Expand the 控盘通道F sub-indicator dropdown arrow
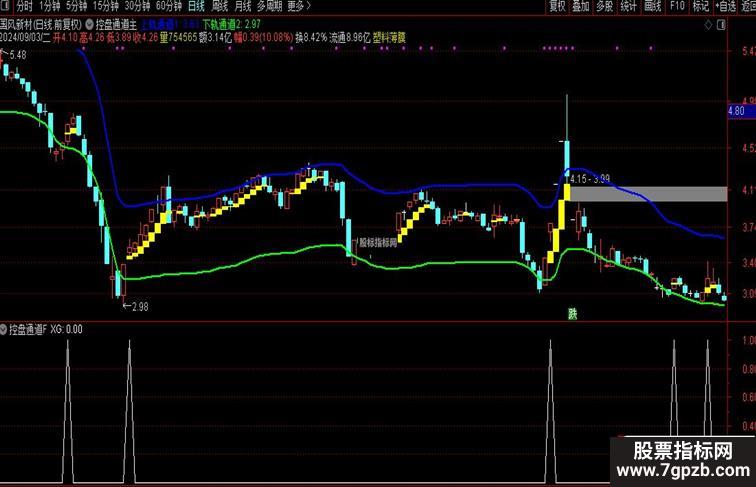The width and height of the screenshot is (756, 487). pyautogui.click(x=3, y=330)
